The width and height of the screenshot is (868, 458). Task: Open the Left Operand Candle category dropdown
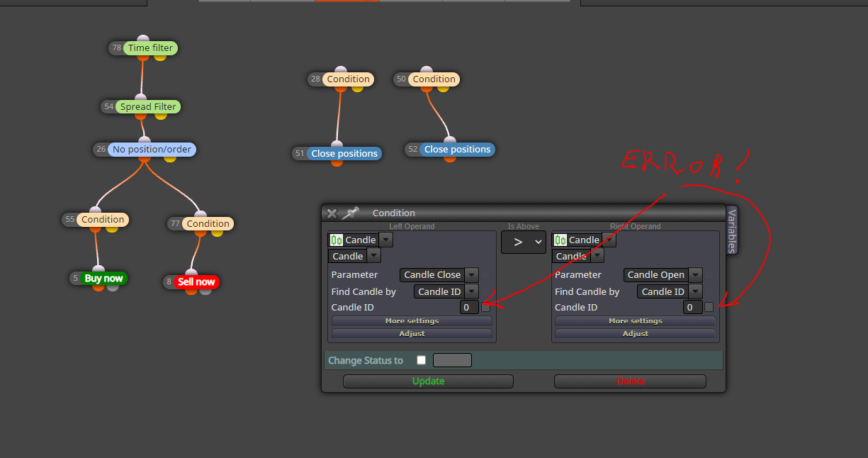pyautogui.click(x=386, y=240)
